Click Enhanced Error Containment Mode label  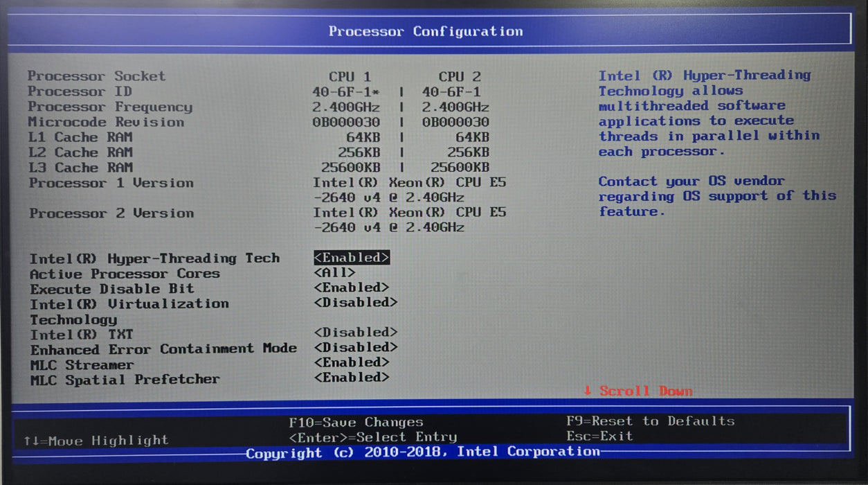163,349
